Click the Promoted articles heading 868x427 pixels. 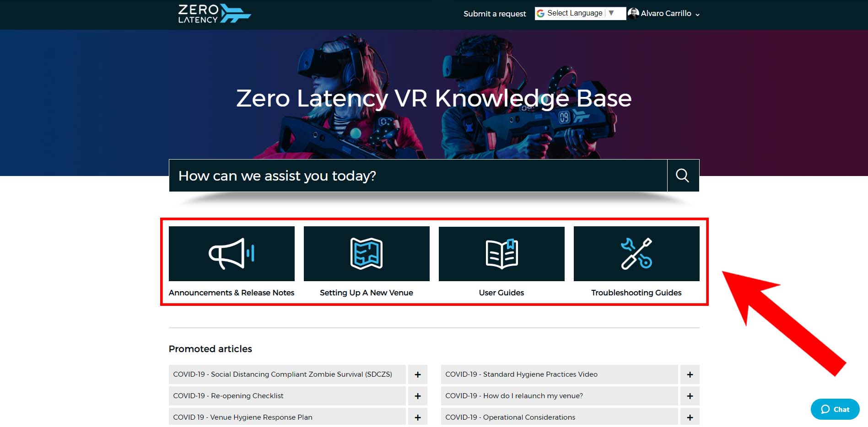(210, 349)
